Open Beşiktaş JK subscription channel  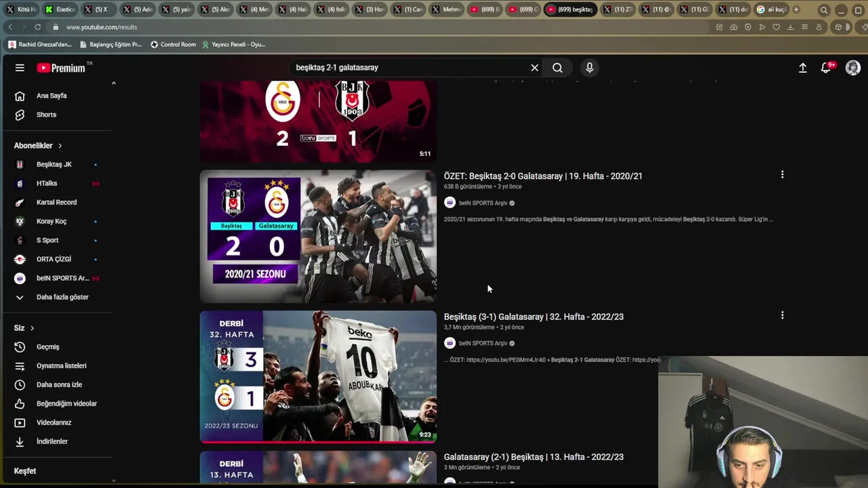tap(56, 164)
